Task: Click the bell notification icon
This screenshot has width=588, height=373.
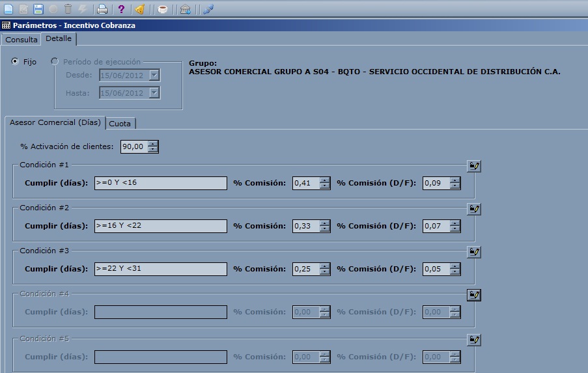Action: click(x=140, y=9)
